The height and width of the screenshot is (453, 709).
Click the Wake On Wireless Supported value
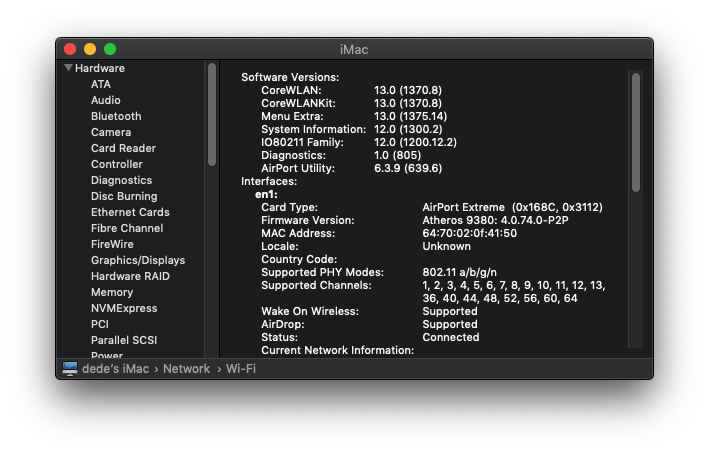(x=450, y=311)
